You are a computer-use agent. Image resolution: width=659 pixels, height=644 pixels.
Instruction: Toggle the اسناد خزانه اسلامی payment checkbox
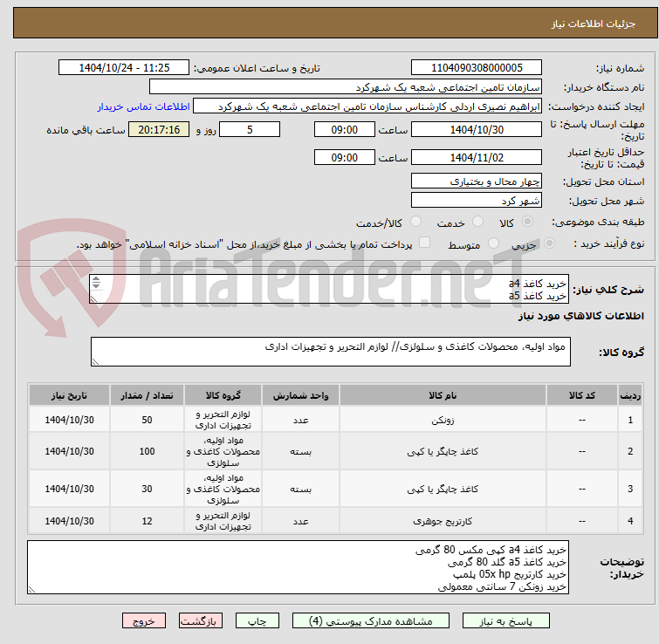[x=425, y=243]
